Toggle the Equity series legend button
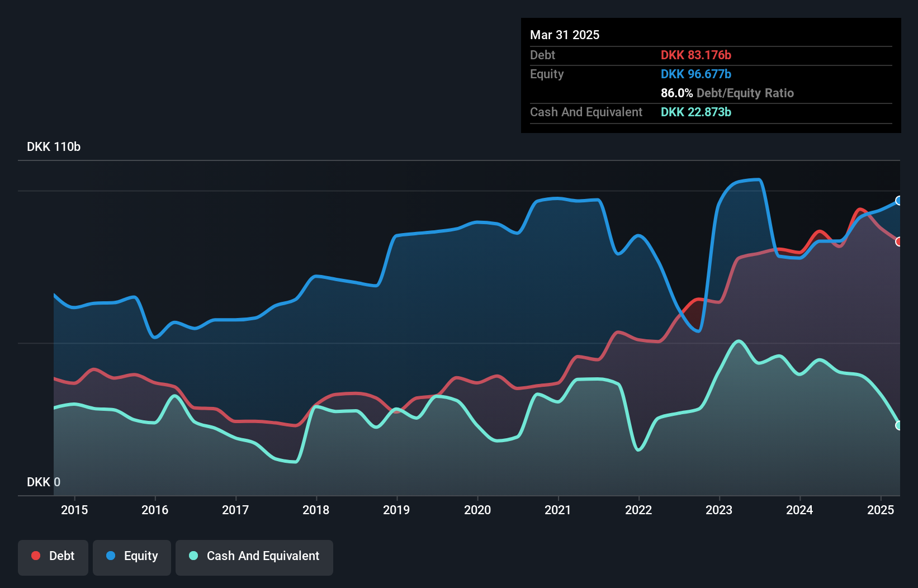The image size is (918, 588). [132, 556]
